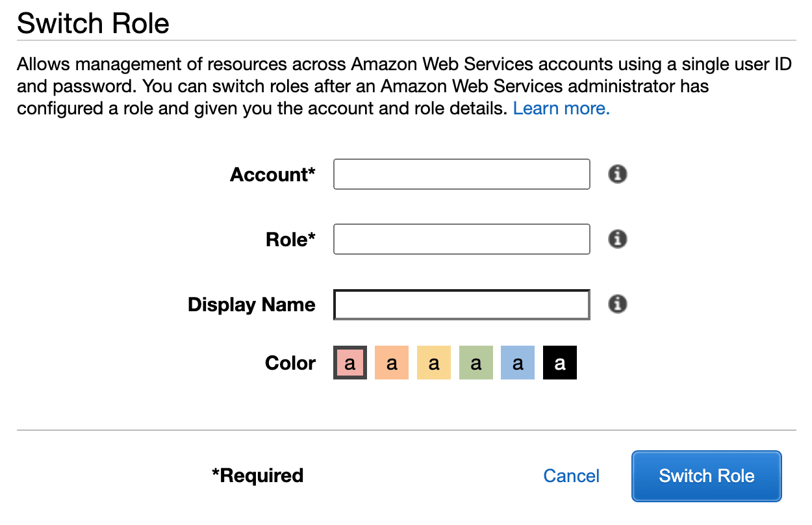Choose the orange color swatch
Image resolution: width=812 pixels, height=525 pixels.
click(x=392, y=363)
